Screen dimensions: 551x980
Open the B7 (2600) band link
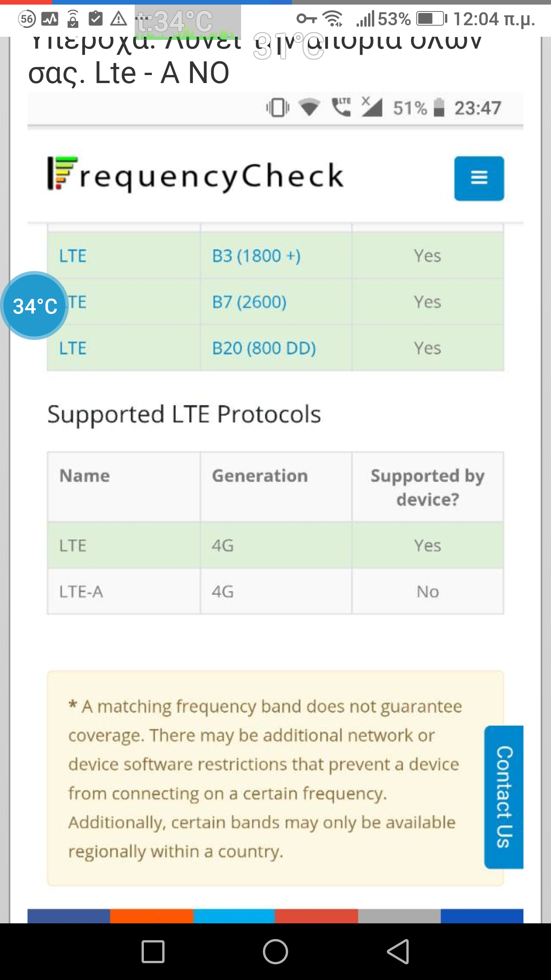pyautogui.click(x=249, y=302)
